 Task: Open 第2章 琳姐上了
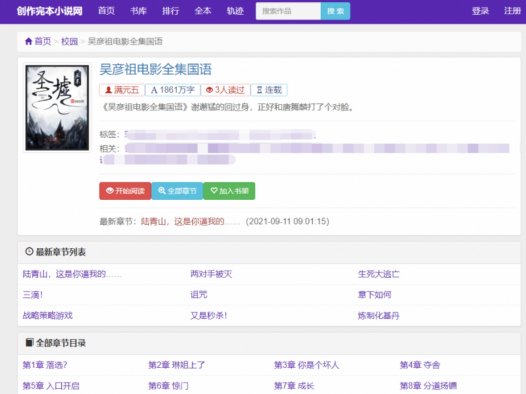coord(176,365)
